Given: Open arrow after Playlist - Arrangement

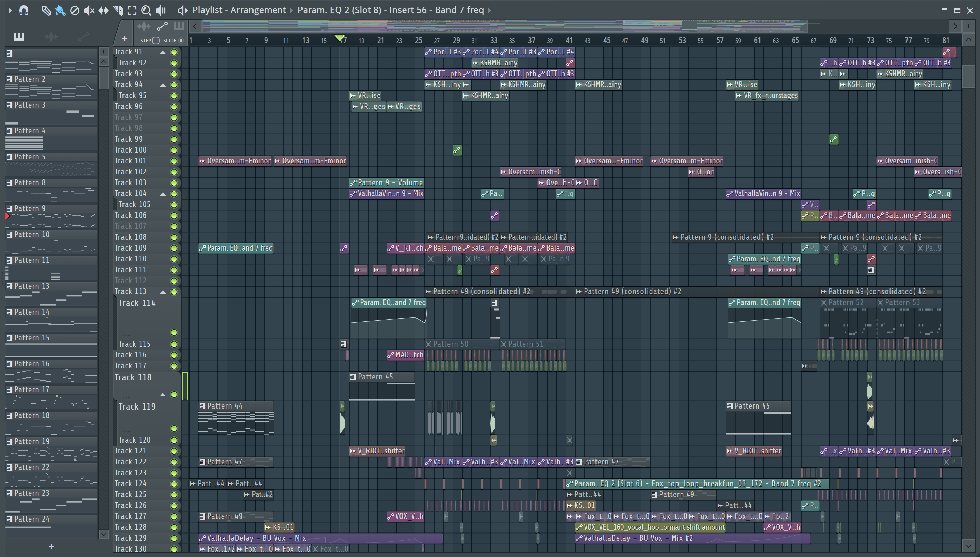Looking at the screenshot, I should coord(291,10).
